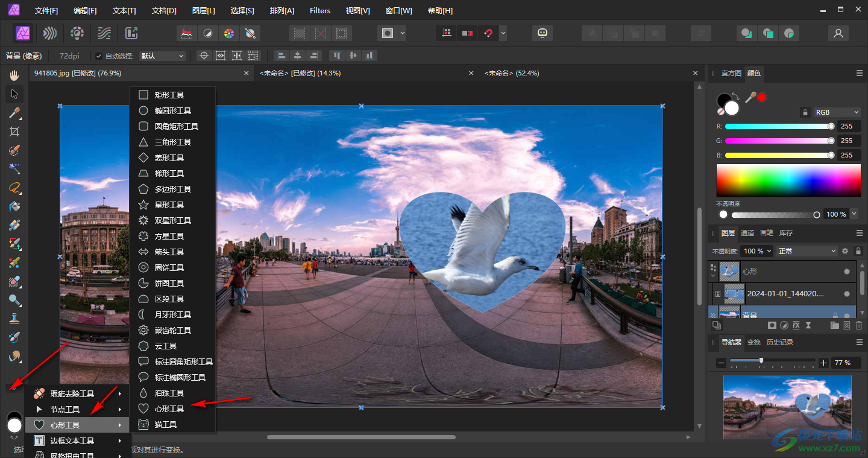The width and height of the screenshot is (868, 458).
Task: Switch to the Liquify Persona icon
Action: pos(51,33)
